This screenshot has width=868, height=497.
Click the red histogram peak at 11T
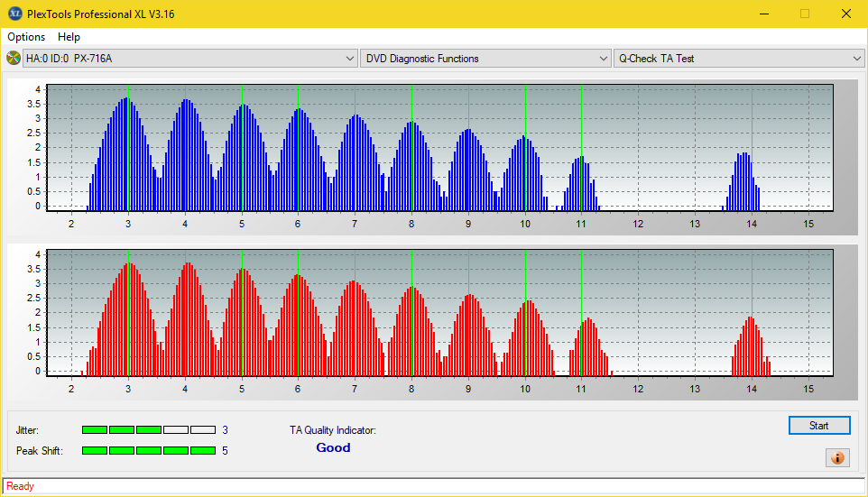590,347
